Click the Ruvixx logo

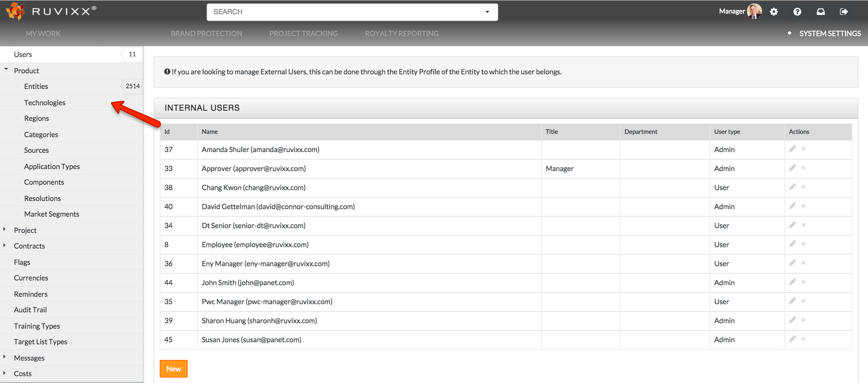pos(51,11)
